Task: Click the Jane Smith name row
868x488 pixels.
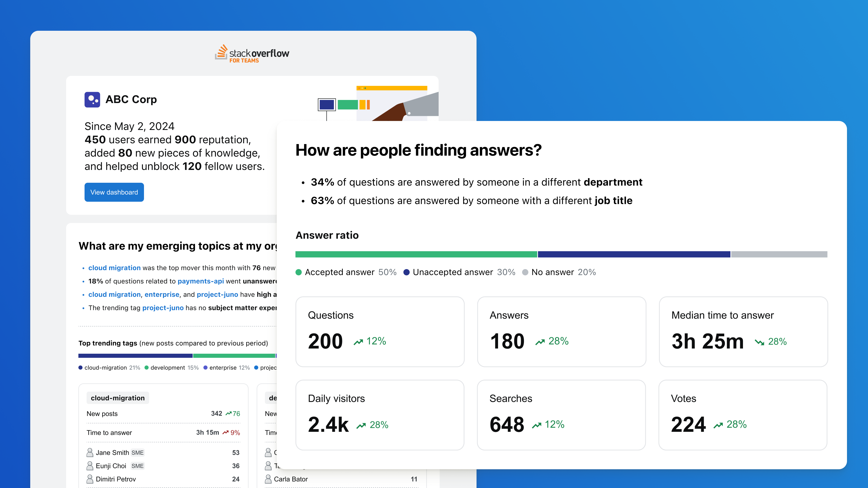Action: [x=163, y=452]
